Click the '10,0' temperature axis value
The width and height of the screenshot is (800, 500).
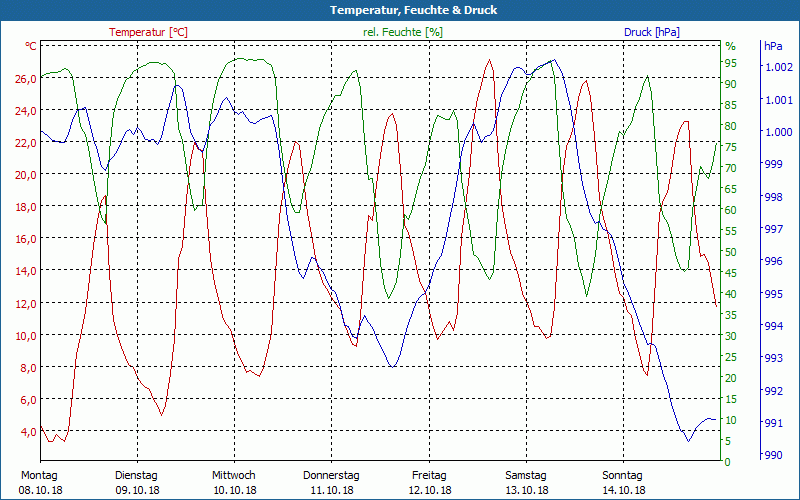[26, 336]
